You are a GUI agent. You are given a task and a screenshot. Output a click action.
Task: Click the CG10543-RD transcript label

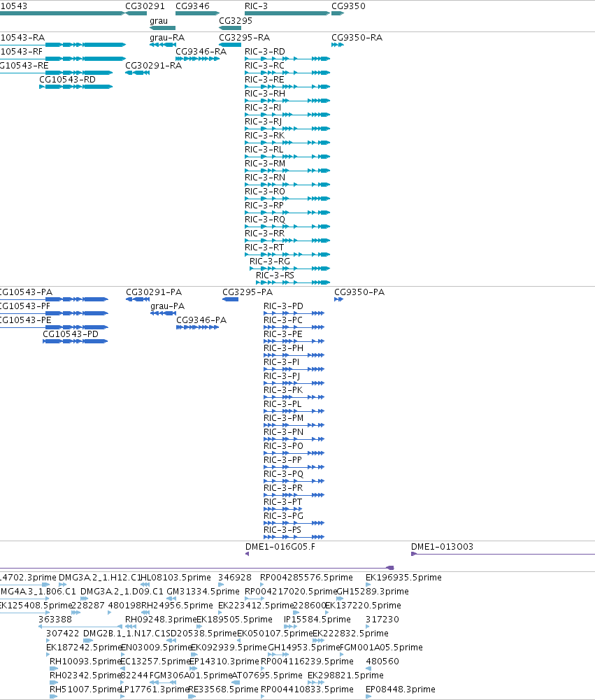[67, 80]
